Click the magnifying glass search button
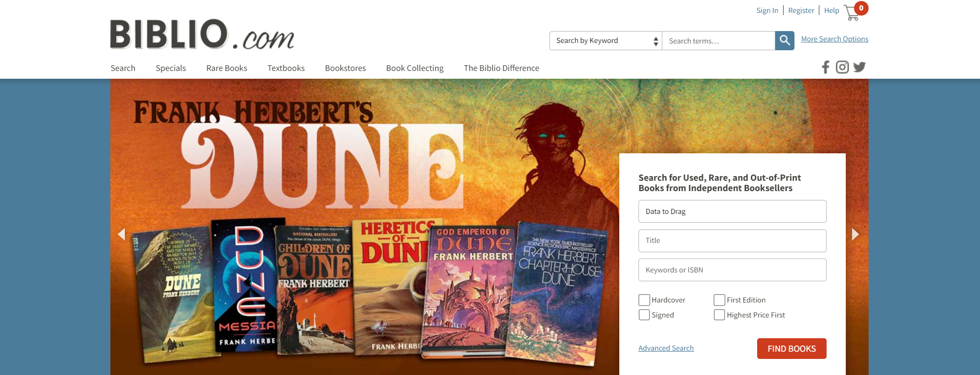 785,40
